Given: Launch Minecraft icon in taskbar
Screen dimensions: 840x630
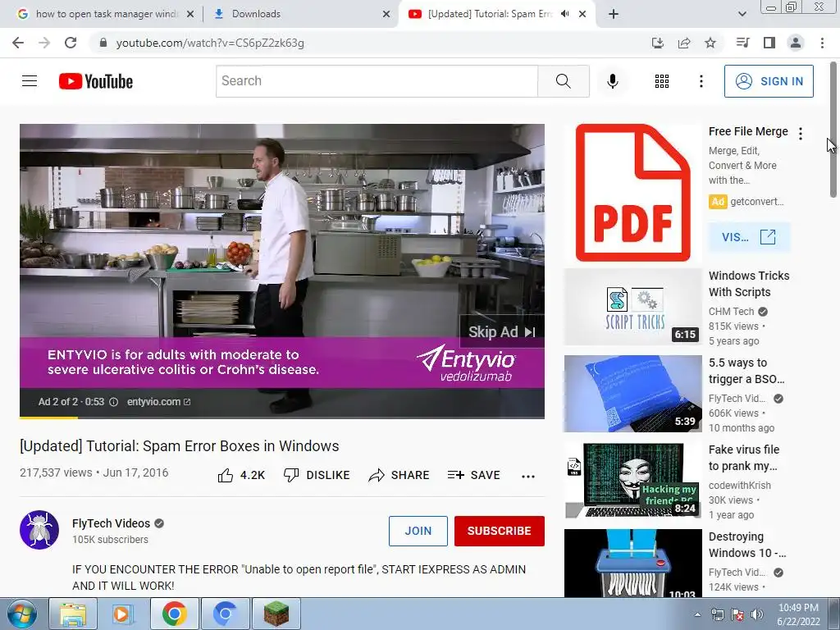Looking at the screenshot, I should tap(276, 614).
